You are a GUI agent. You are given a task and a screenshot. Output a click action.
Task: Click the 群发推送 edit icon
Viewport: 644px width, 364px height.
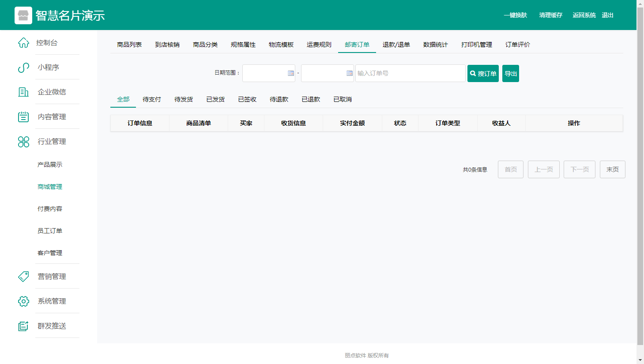click(23, 326)
